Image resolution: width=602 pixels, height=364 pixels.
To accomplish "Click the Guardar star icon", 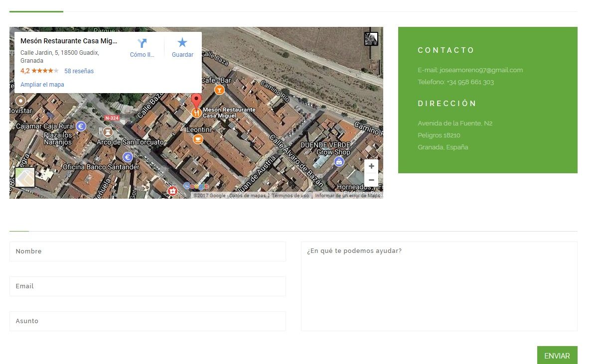I will pyautogui.click(x=182, y=43).
